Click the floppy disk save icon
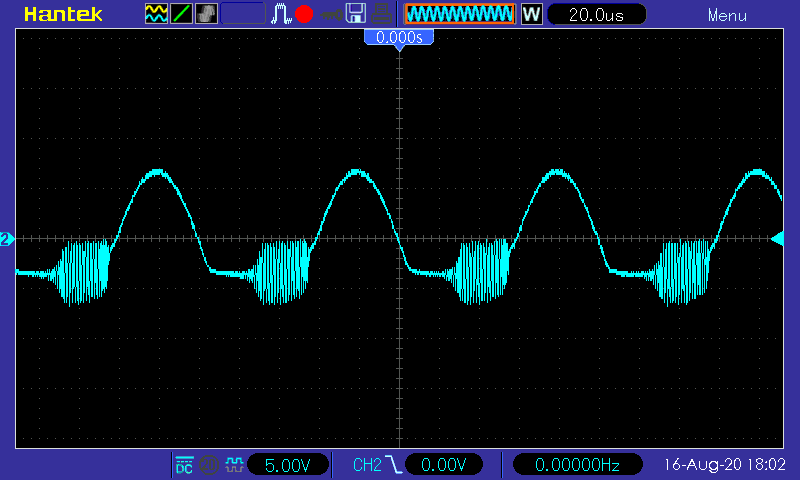The width and height of the screenshot is (800, 480). [x=356, y=13]
